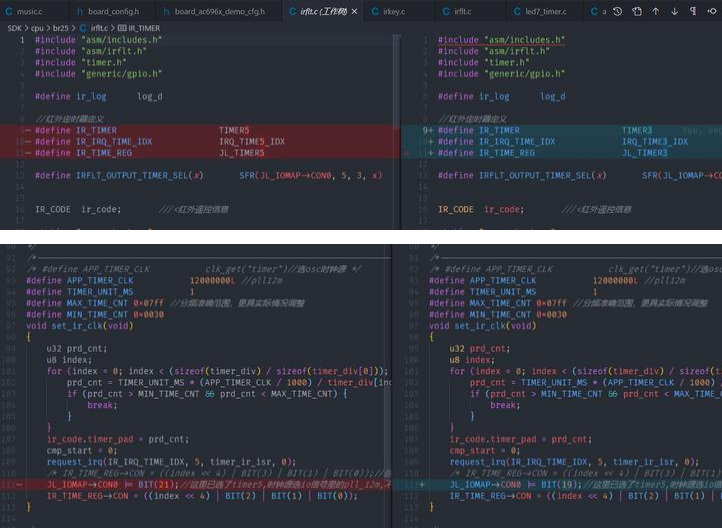Viewport: 722px width, 528px height.
Task: Click the C file icon on music.c tab
Action: pos(9,11)
